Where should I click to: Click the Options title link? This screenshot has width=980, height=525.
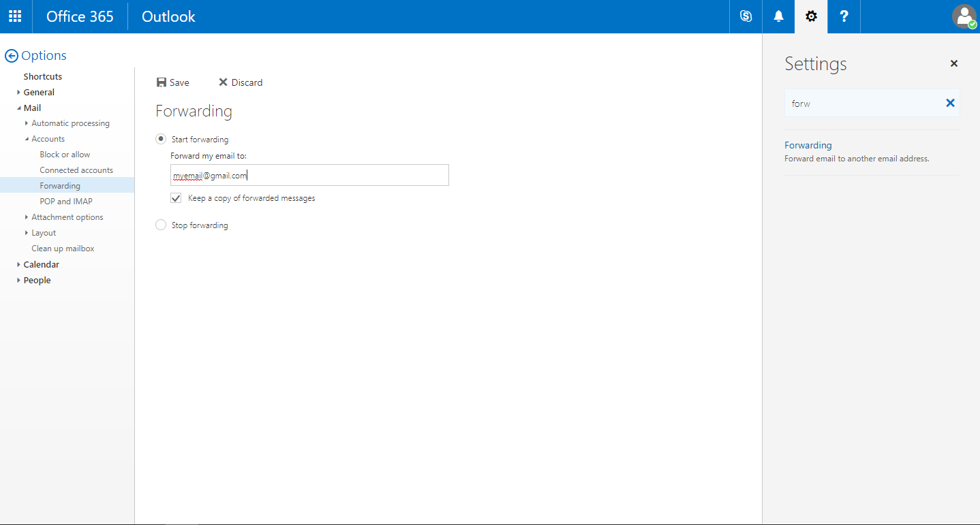[x=44, y=56]
